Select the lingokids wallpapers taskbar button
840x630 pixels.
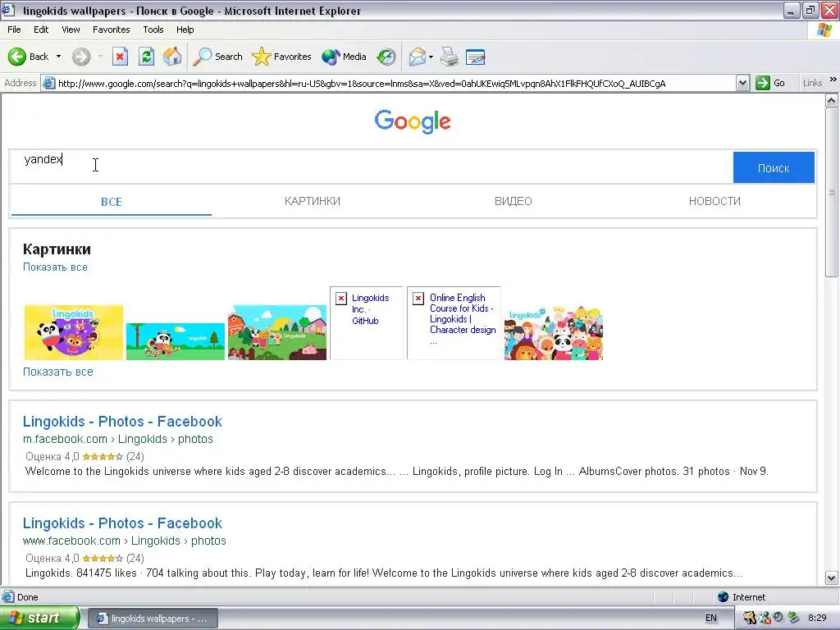(x=153, y=619)
